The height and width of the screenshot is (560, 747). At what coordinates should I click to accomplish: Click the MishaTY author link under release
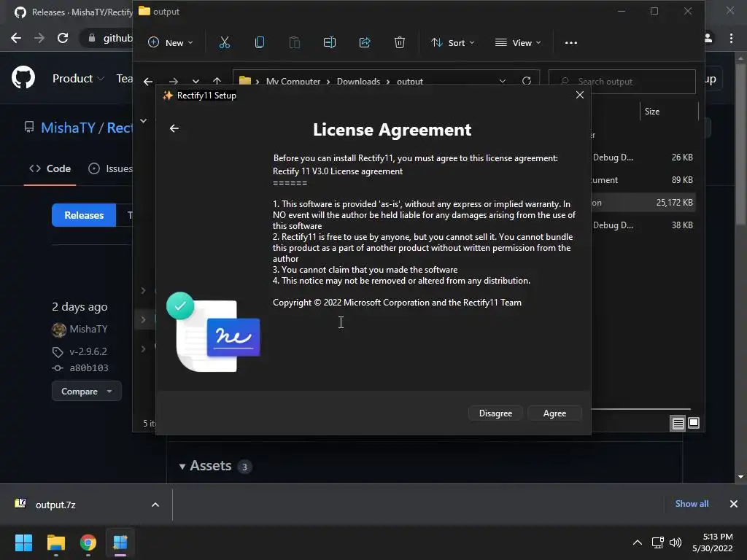pos(88,329)
